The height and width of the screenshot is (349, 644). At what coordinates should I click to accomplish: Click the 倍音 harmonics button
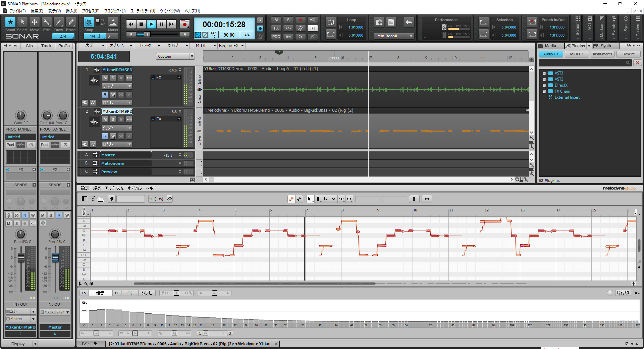point(100,293)
